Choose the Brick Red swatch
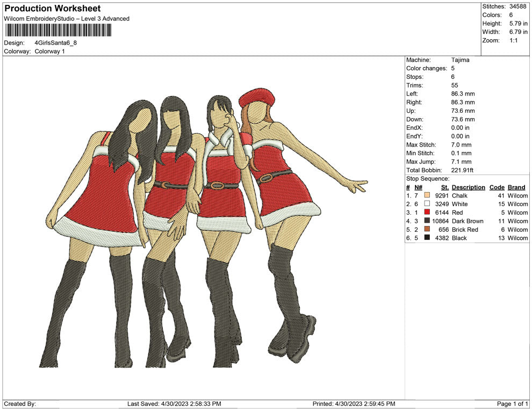The width and height of the screenshot is (532, 409). click(x=427, y=230)
